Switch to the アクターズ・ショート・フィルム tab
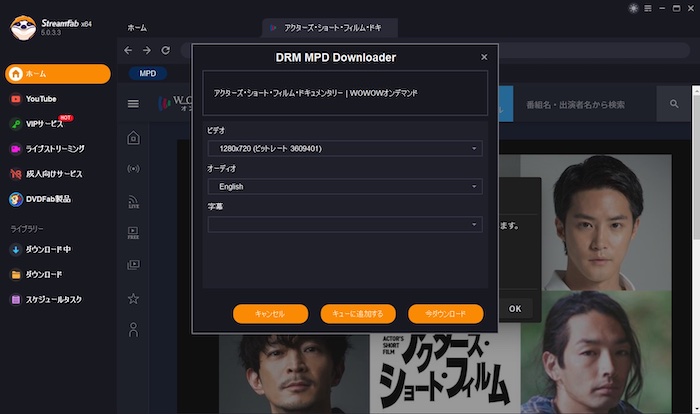700x414 pixels. [x=330, y=28]
